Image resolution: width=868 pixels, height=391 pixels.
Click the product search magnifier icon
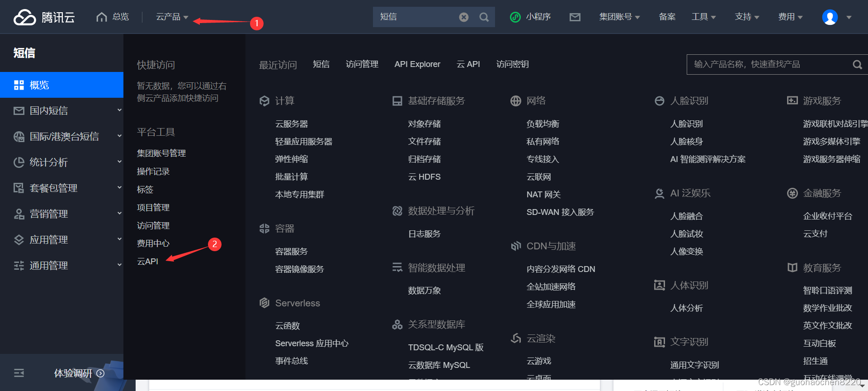(x=857, y=65)
